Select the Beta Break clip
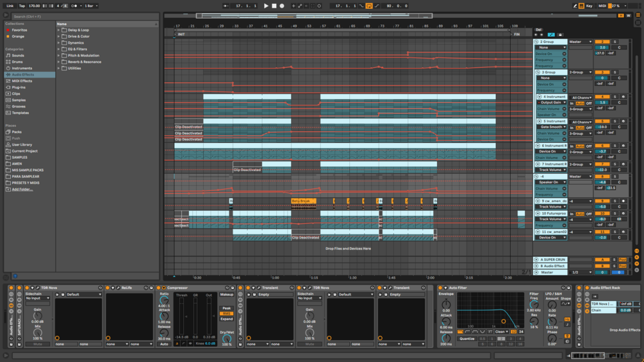This screenshot has width=644, height=362. (304, 201)
